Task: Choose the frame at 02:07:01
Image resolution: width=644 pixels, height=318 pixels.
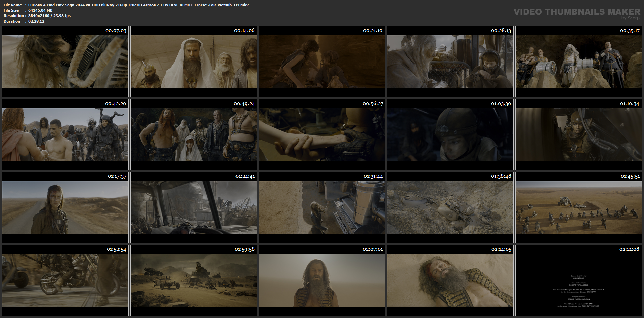Action: coord(322,280)
